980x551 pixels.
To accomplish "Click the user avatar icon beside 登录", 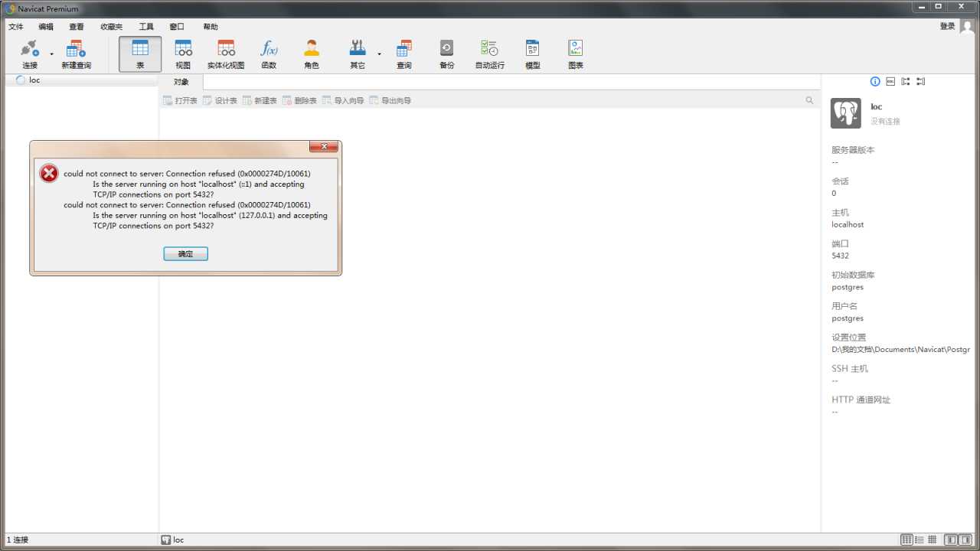I will coord(967,27).
